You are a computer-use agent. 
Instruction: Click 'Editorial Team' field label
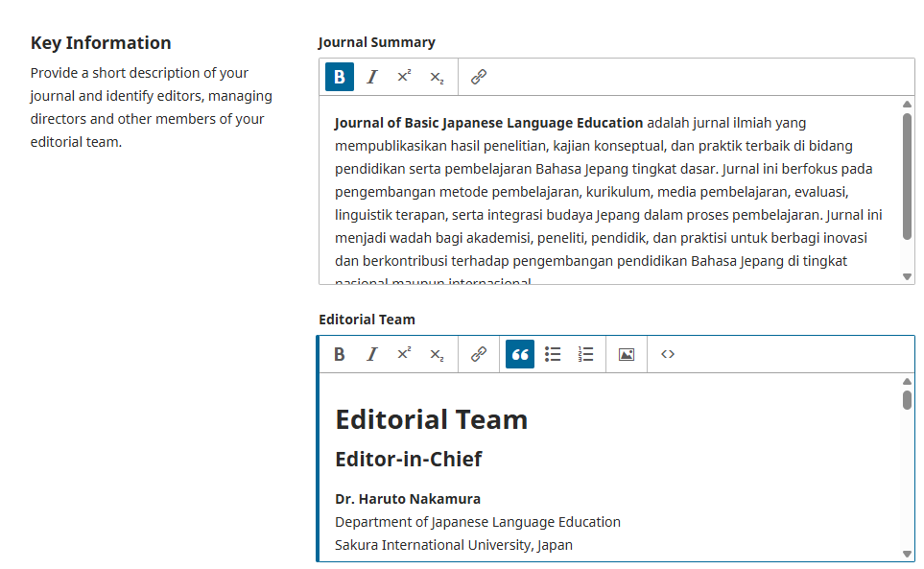367,320
